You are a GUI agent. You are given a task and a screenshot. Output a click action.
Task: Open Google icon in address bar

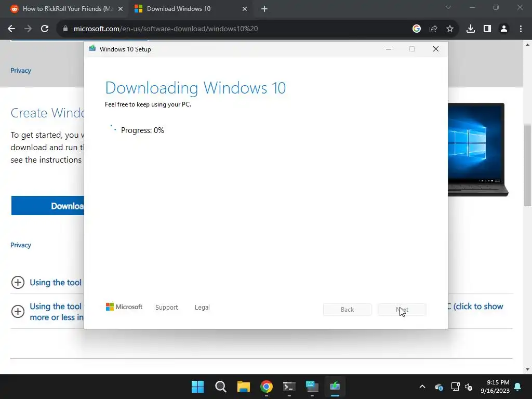coord(417,29)
